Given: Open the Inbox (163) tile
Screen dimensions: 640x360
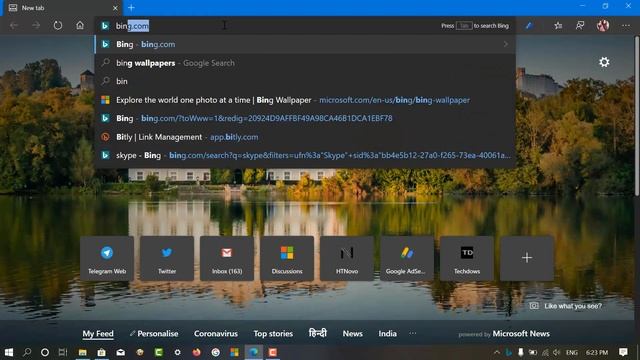Looking at the screenshot, I should (227, 258).
